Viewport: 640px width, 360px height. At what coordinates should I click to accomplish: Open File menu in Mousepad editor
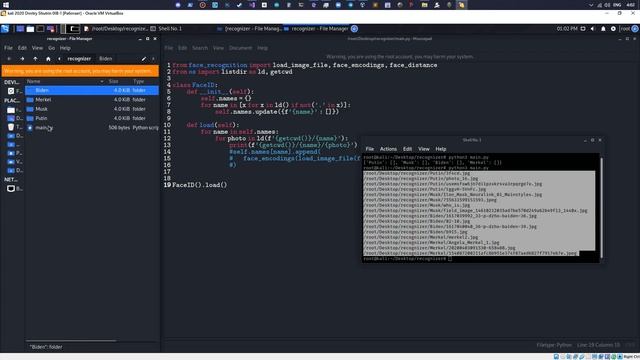pos(169,48)
